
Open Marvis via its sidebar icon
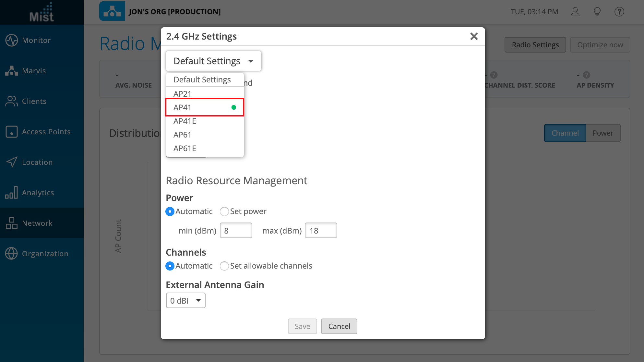[12, 71]
